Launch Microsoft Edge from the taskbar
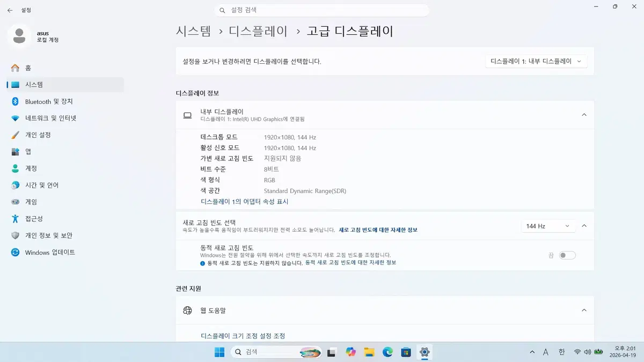The width and height of the screenshot is (644, 362). tap(387, 352)
